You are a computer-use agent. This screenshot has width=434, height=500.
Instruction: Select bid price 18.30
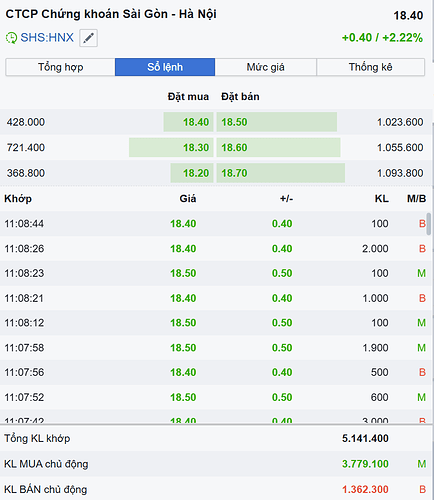pyautogui.click(x=196, y=147)
